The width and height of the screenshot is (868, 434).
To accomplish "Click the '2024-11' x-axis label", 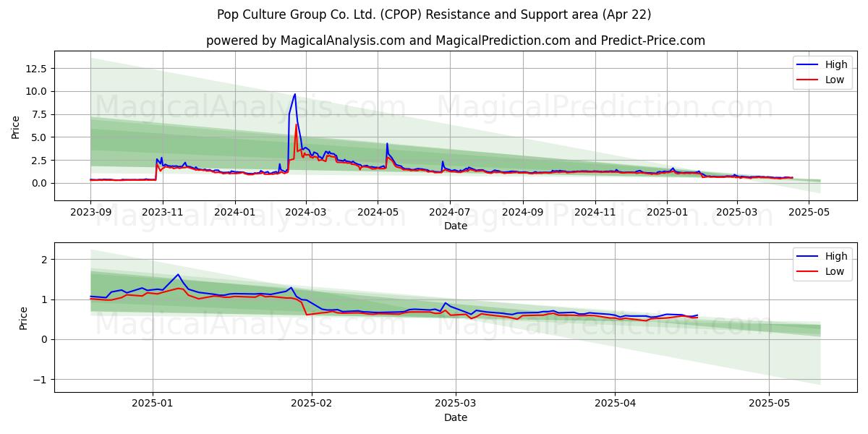I will [x=595, y=213].
